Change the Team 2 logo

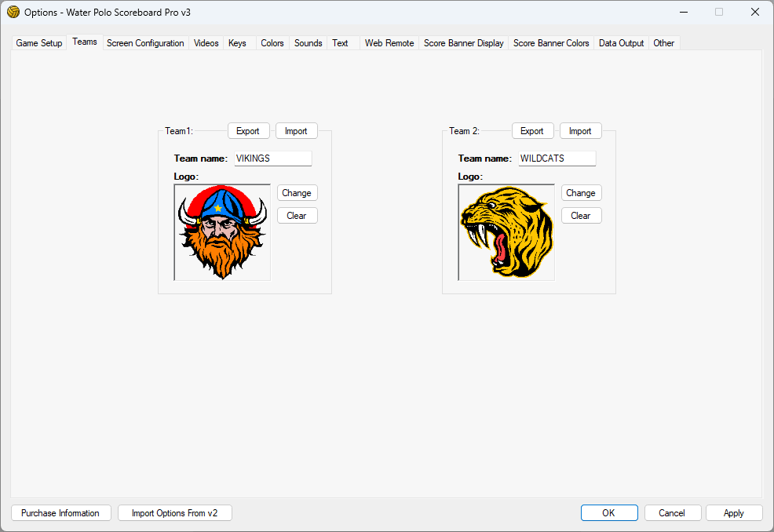click(x=581, y=193)
